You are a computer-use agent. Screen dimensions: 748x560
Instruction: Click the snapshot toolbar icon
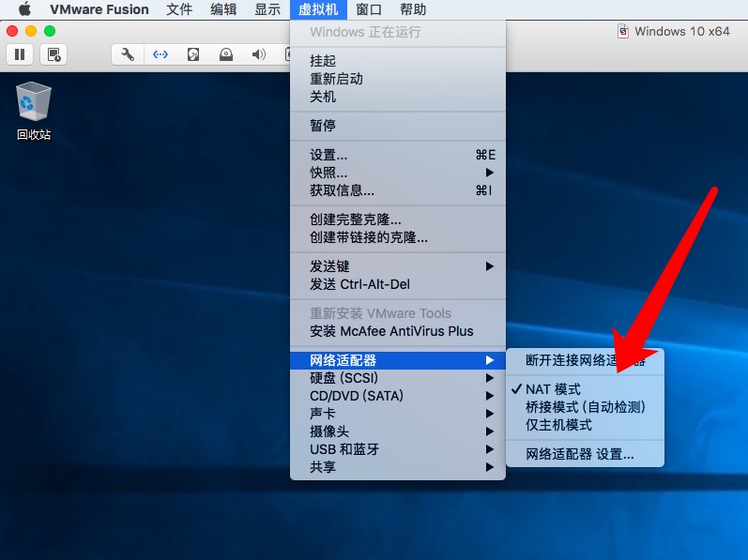click(x=53, y=54)
